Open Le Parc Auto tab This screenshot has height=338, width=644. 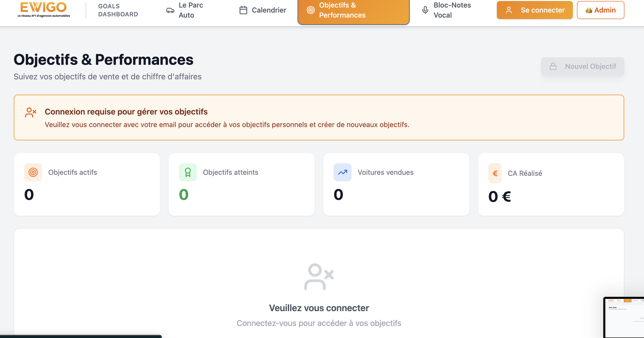click(x=185, y=10)
